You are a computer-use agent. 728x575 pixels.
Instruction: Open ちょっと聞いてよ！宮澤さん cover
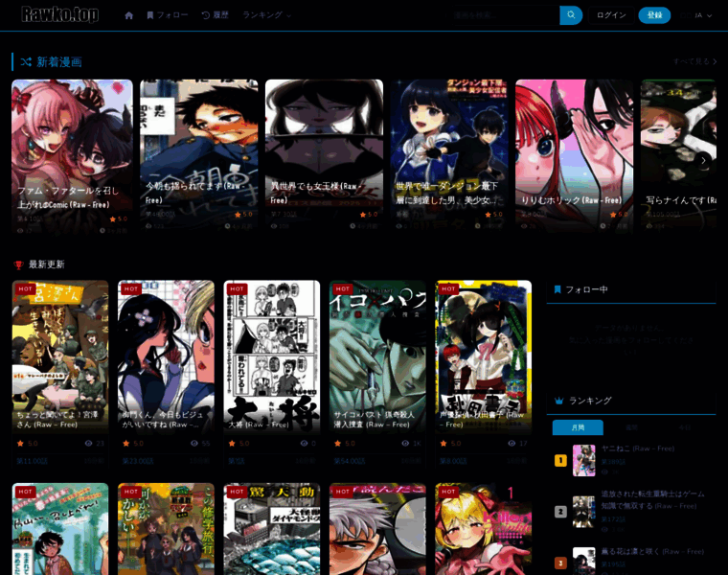coord(60,356)
